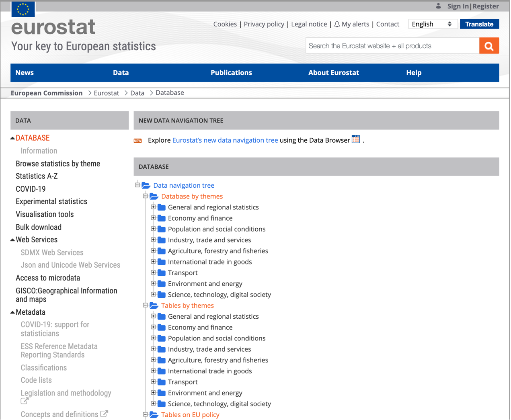
Task: Expand Agriculture, forestry and fisheries under Tables by themes
Action: point(153,360)
